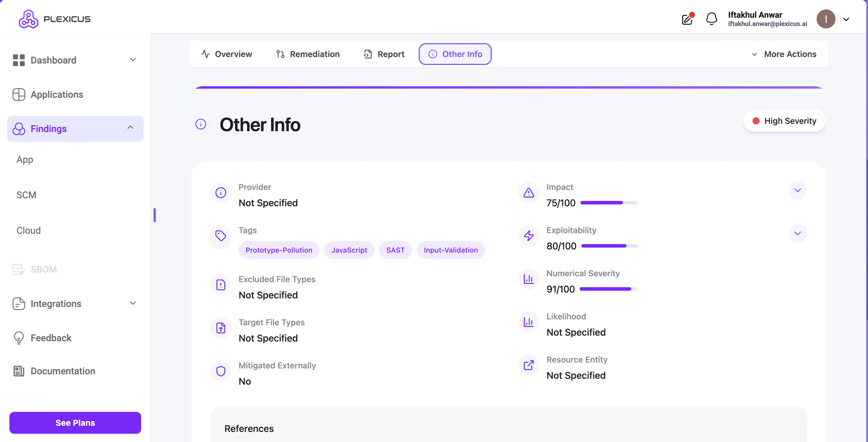Select the JavaScript tag

(349, 250)
